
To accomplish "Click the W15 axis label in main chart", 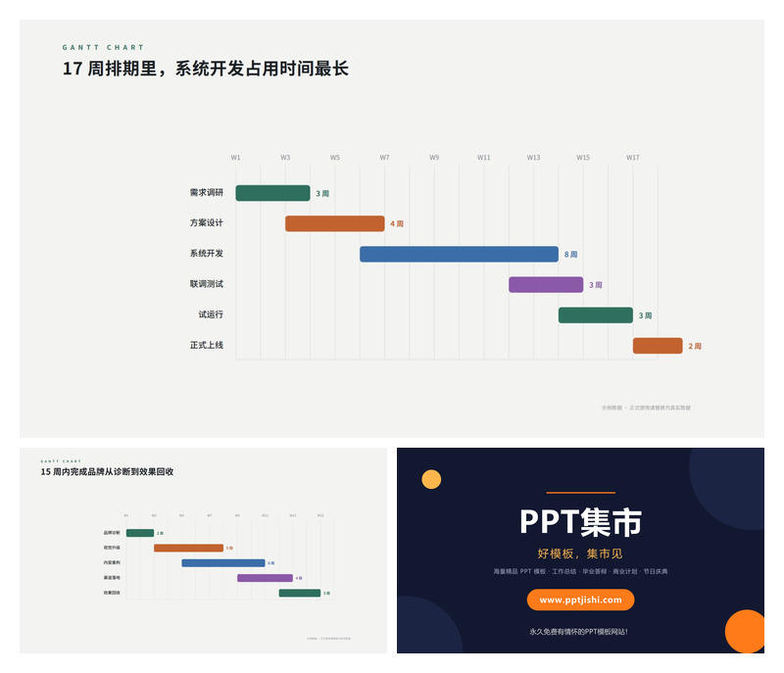I will 583,158.
